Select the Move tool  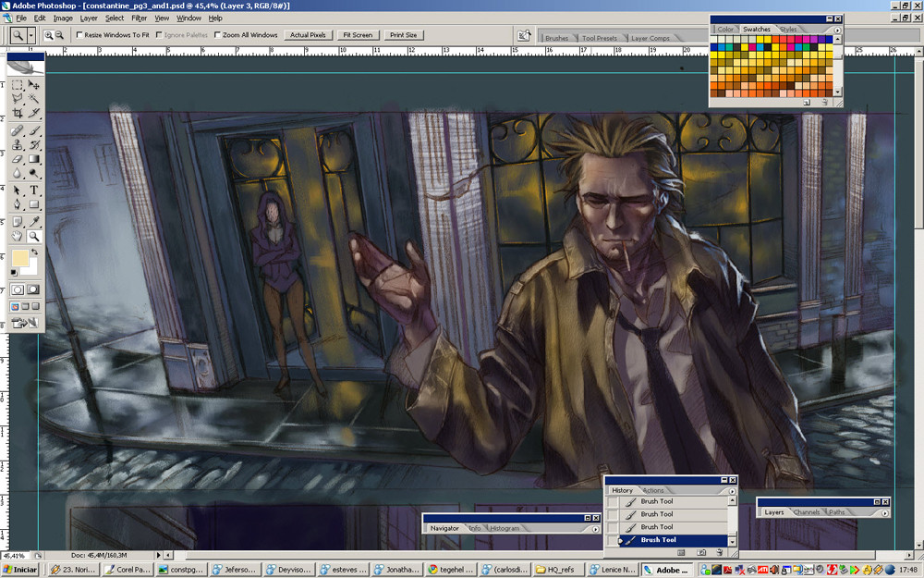tap(34, 85)
